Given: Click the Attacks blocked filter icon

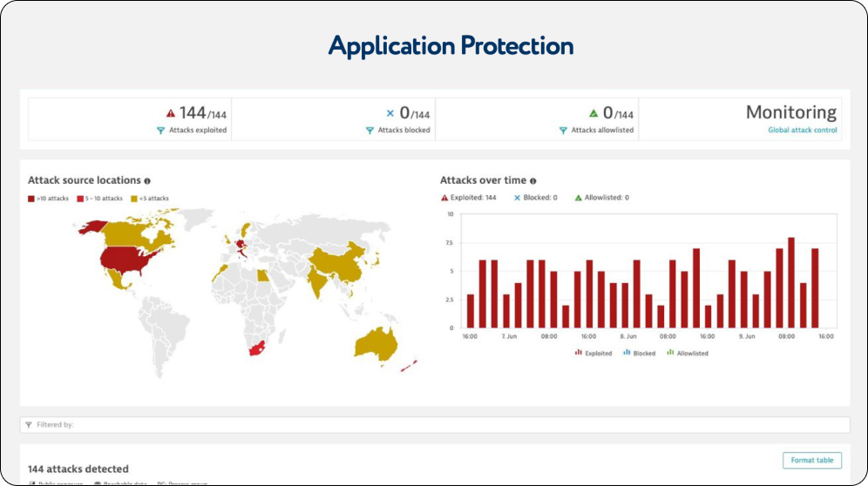Looking at the screenshot, I should [x=370, y=131].
